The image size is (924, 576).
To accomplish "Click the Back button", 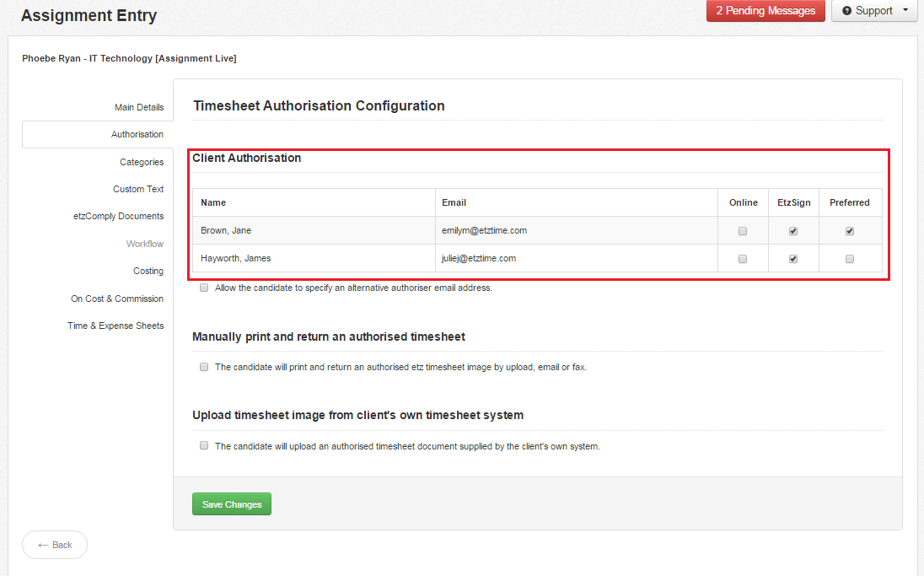I will click(55, 545).
